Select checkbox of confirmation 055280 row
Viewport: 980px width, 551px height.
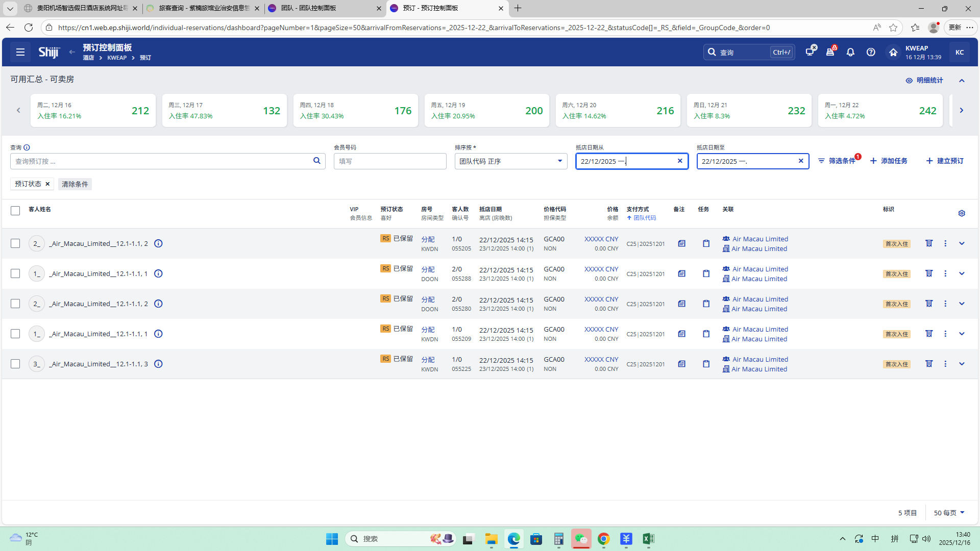coord(15,304)
